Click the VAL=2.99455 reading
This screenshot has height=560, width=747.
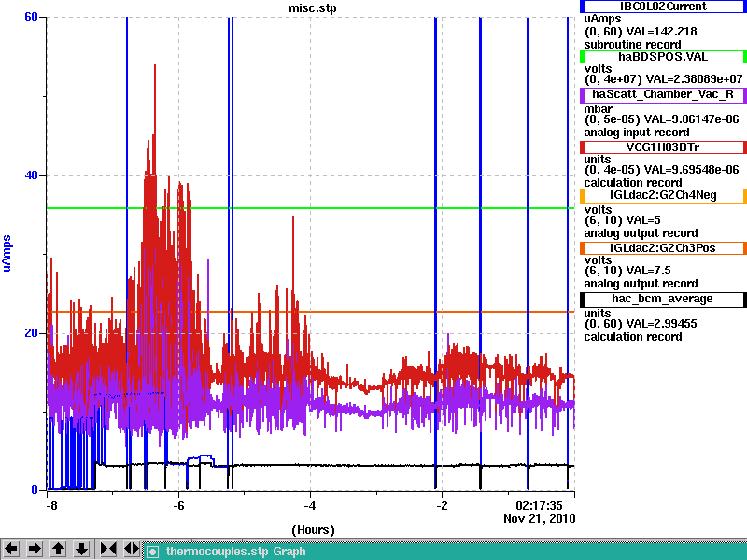click(661, 324)
